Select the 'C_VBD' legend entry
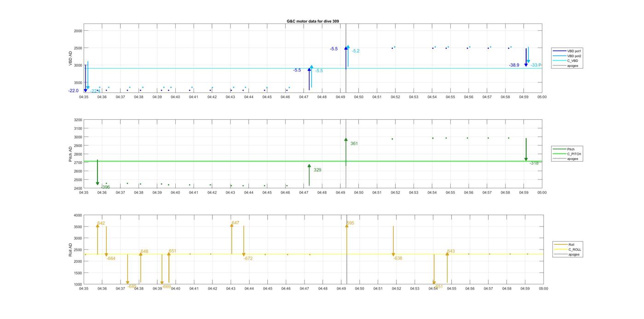This screenshot has width=644, height=319. (566, 61)
